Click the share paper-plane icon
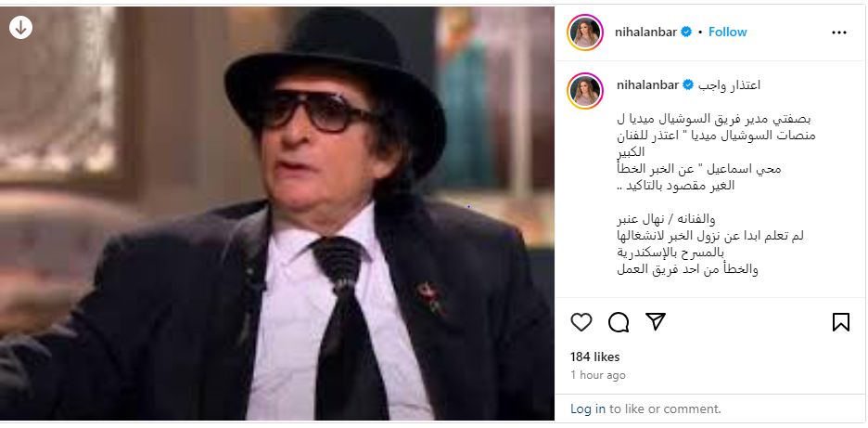Viewport: 868px width, 428px height. [x=656, y=321]
